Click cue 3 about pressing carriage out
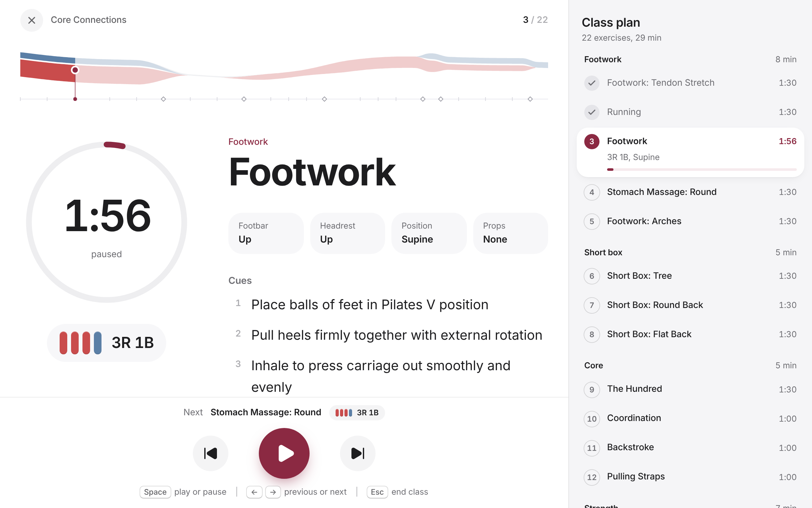 pyautogui.click(x=381, y=376)
